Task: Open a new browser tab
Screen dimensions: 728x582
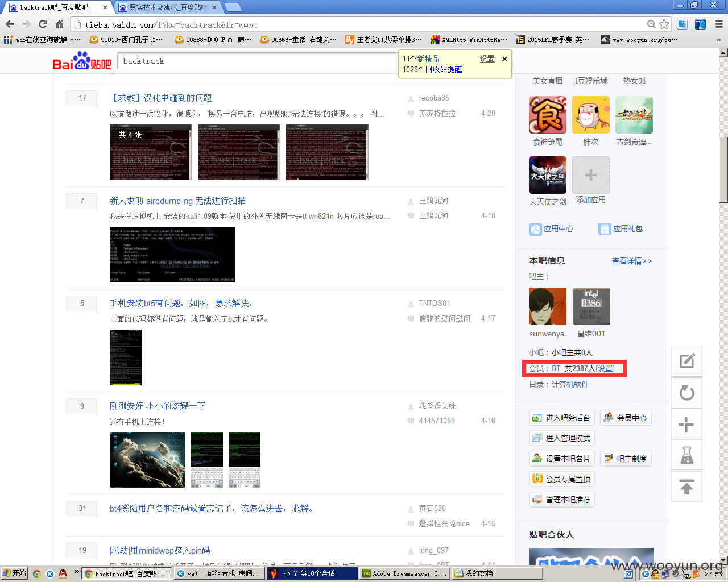Action: (233, 7)
